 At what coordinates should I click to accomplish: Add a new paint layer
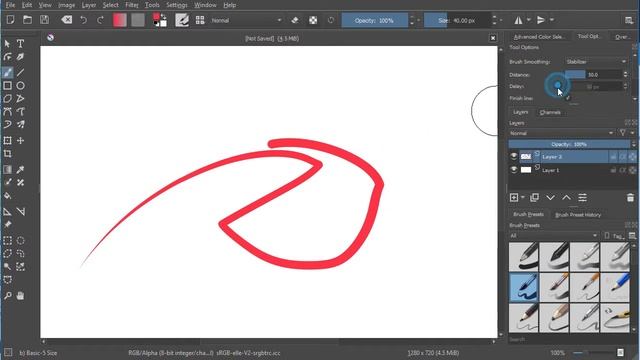tap(514, 198)
